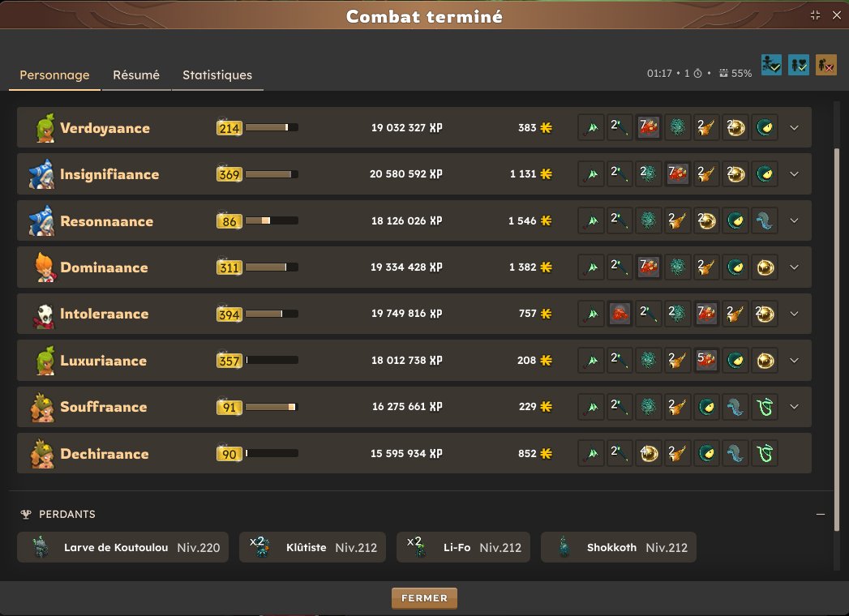Click Resonnaance's green spiky ball loot

coord(649,220)
